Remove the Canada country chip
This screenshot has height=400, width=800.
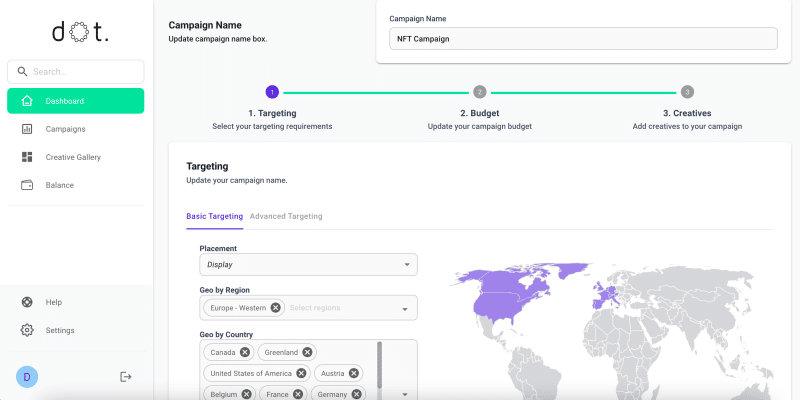(x=245, y=352)
